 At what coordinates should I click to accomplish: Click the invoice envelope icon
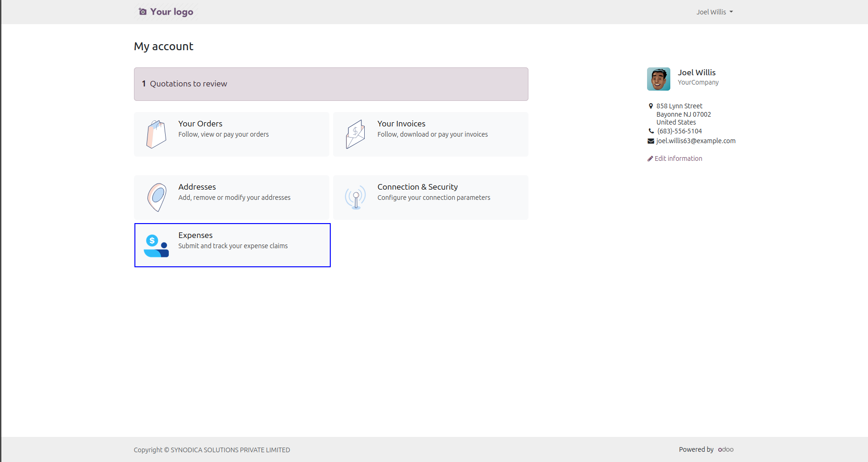click(355, 134)
